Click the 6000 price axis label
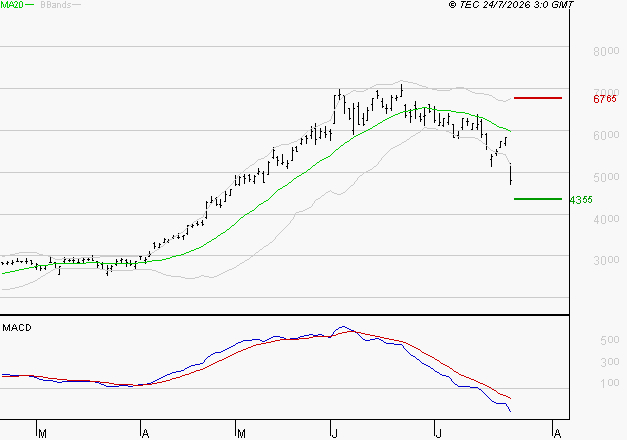The height and width of the screenshot is (440, 627). point(606,135)
